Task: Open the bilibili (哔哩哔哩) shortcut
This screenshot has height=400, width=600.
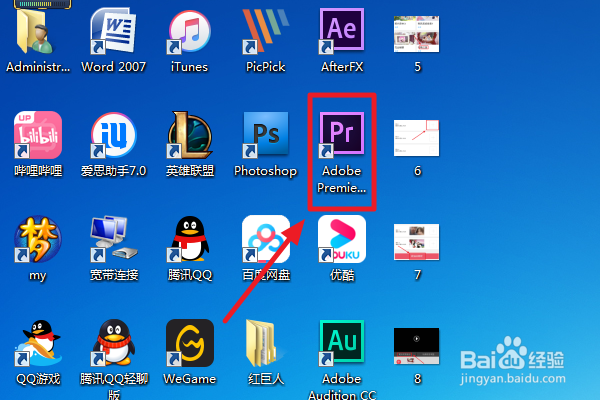Action: tap(38, 135)
